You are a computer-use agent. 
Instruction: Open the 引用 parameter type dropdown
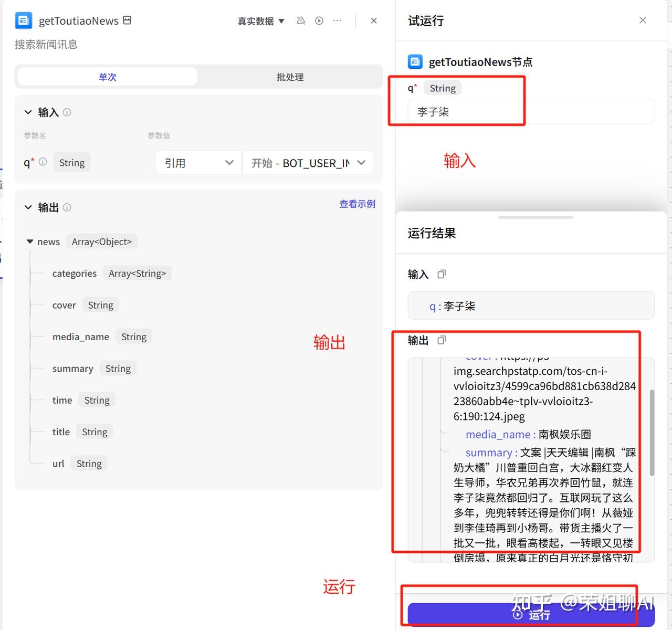tap(198, 163)
